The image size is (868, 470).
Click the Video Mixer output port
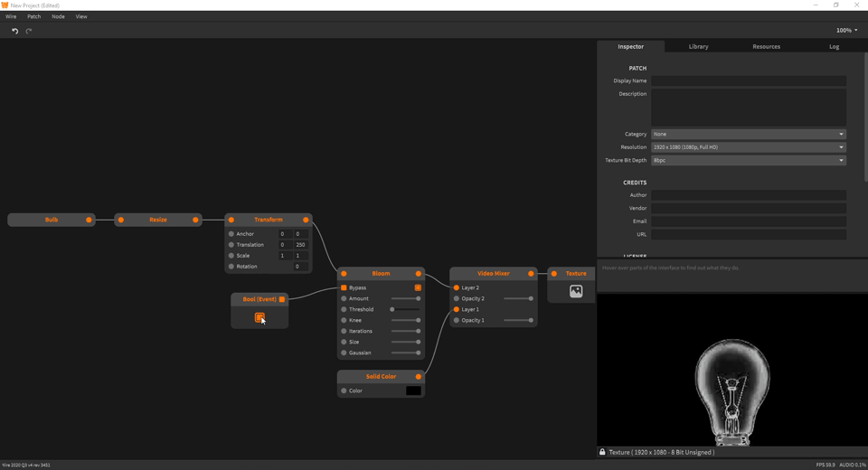tap(531, 274)
